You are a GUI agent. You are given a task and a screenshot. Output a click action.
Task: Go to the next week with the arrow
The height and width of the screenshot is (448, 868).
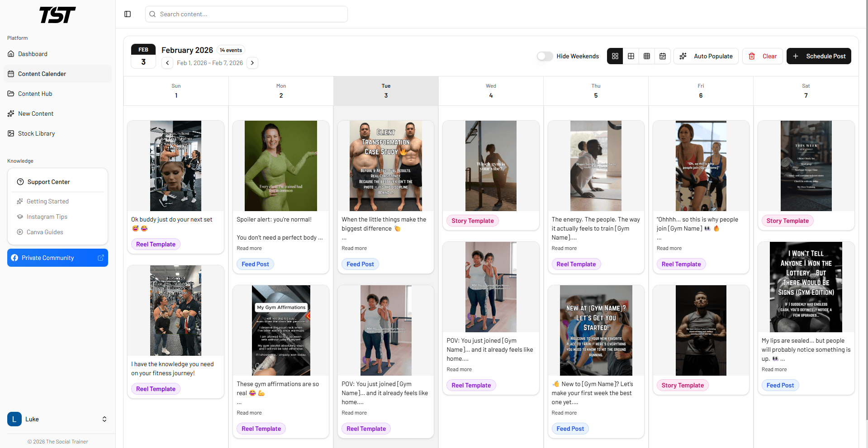[x=252, y=63]
